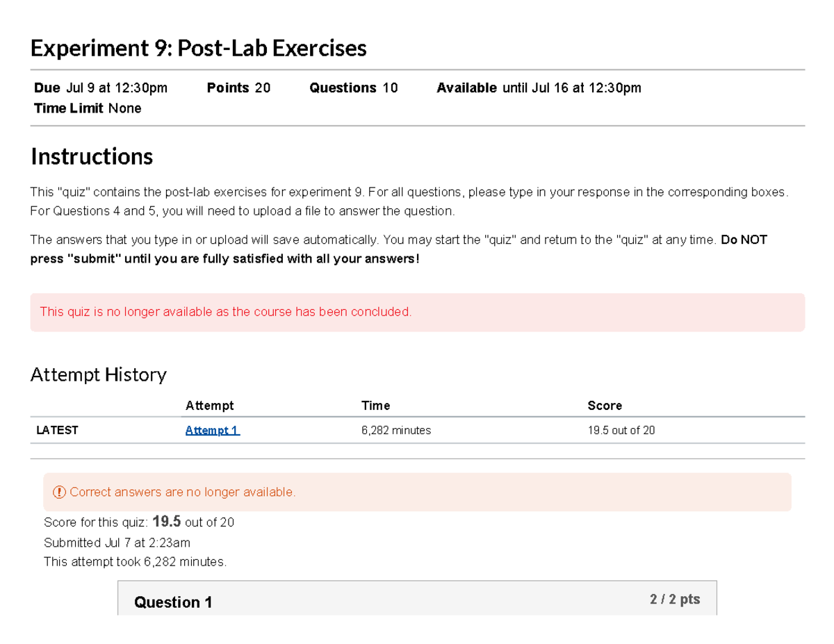Select the quiz unavailable alert banner
Image resolution: width=834 pixels, height=644 pixels.
click(x=417, y=312)
